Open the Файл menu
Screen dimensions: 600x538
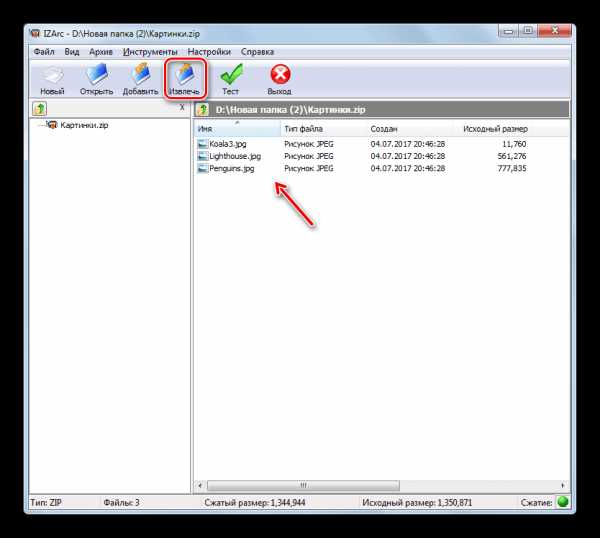pyautogui.click(x=44, y=52)
